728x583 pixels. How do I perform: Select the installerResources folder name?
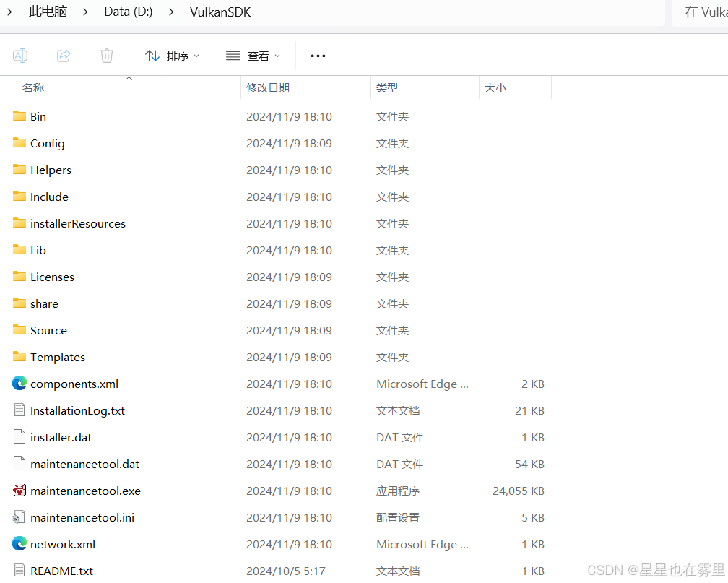tap(78, 223)
